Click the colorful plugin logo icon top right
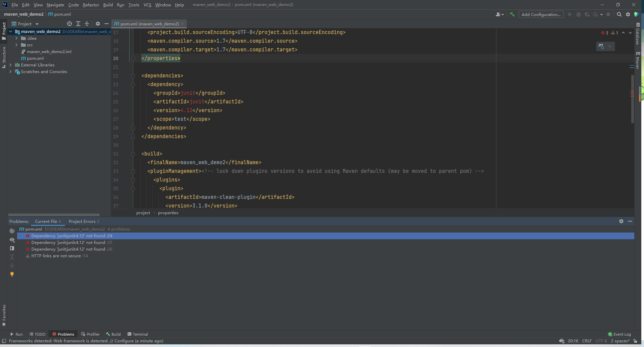This screenshot has height=347, width=644. tap(637, 14)
